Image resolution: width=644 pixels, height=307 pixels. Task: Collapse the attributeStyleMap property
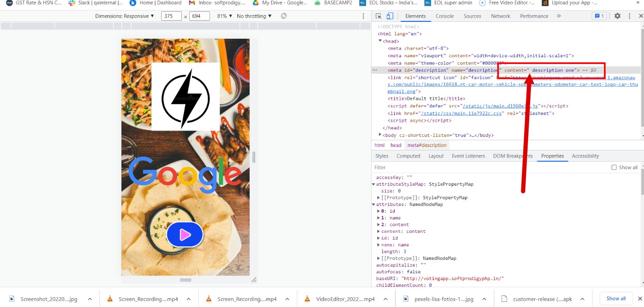click(x=373, y=184)
